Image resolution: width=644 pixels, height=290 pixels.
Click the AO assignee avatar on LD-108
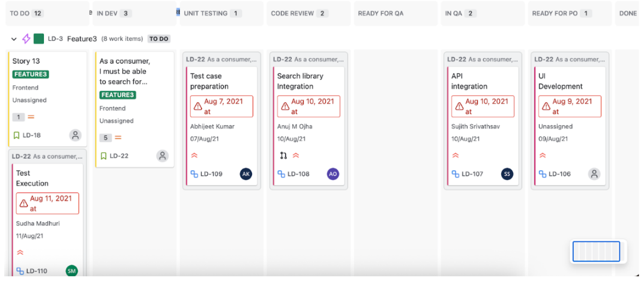[333, 174]
